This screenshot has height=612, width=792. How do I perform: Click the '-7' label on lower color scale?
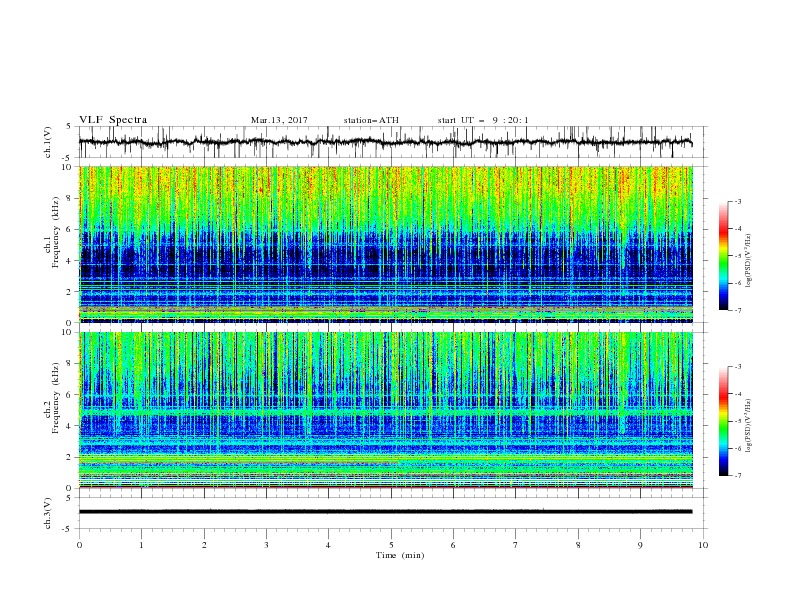737,475
